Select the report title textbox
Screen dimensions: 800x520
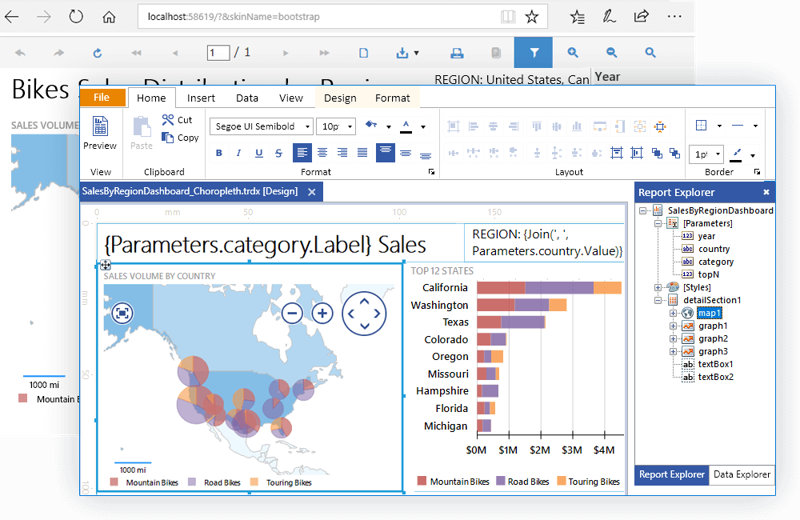(x=281, y=244)
